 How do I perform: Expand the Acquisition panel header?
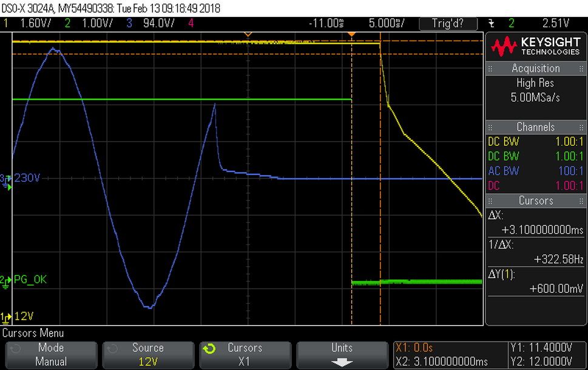[535, 69]
